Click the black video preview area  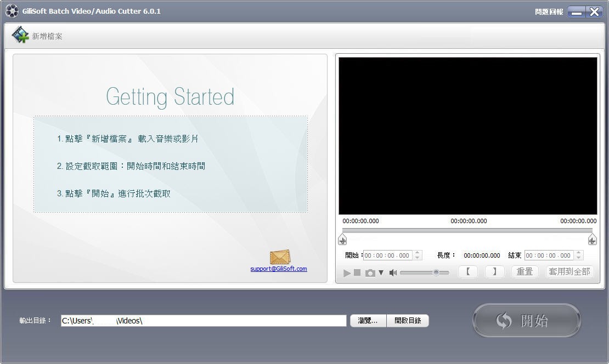[467, 136]
